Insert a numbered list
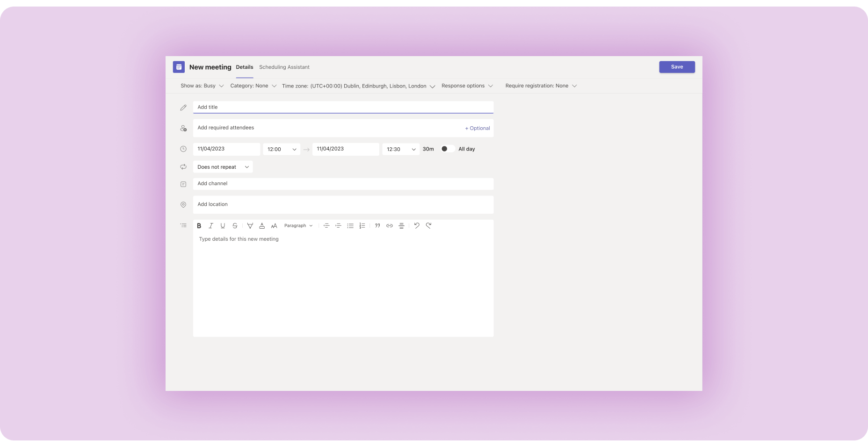 [362, 226]
